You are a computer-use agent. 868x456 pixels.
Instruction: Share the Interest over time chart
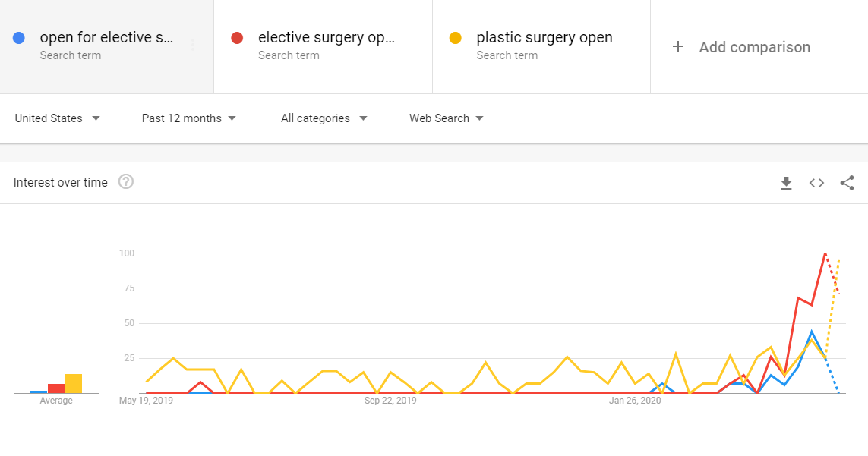[847, 183]
